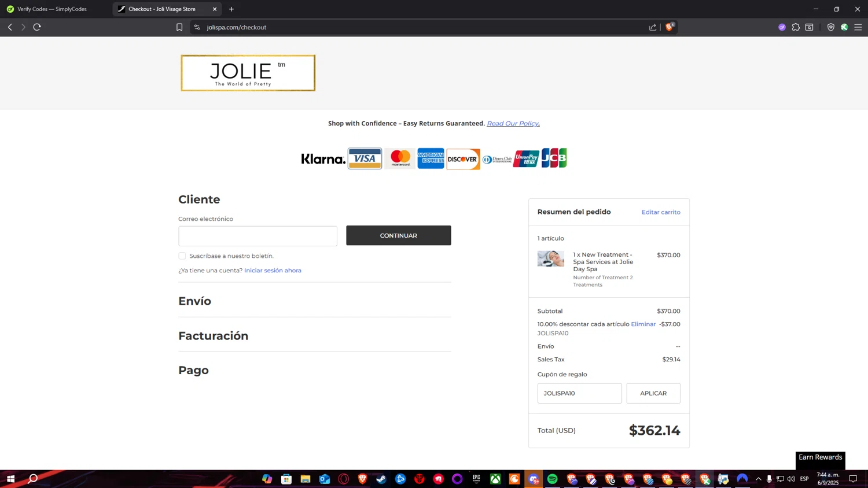
Task: Open the Read Our Policy link
Action: coord(513,124)
